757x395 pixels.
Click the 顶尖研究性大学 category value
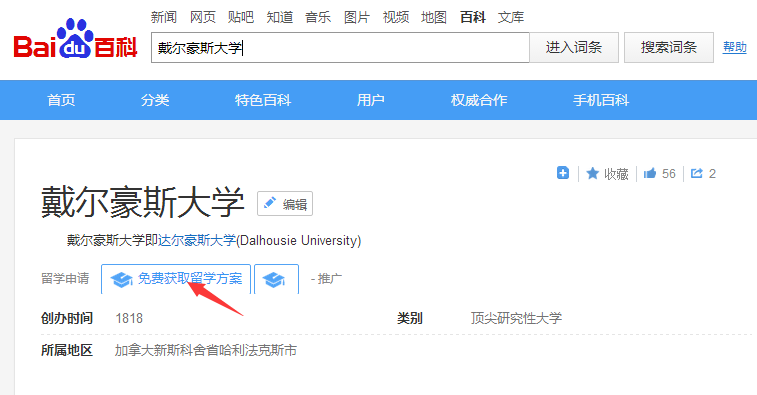click(x=516, y=318)
